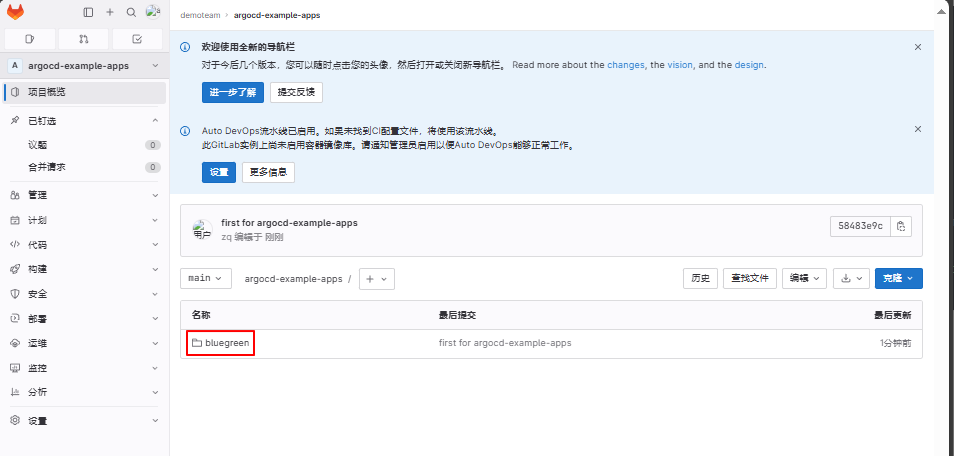Dismiss the new navigation banner

[x=918, y=47]
